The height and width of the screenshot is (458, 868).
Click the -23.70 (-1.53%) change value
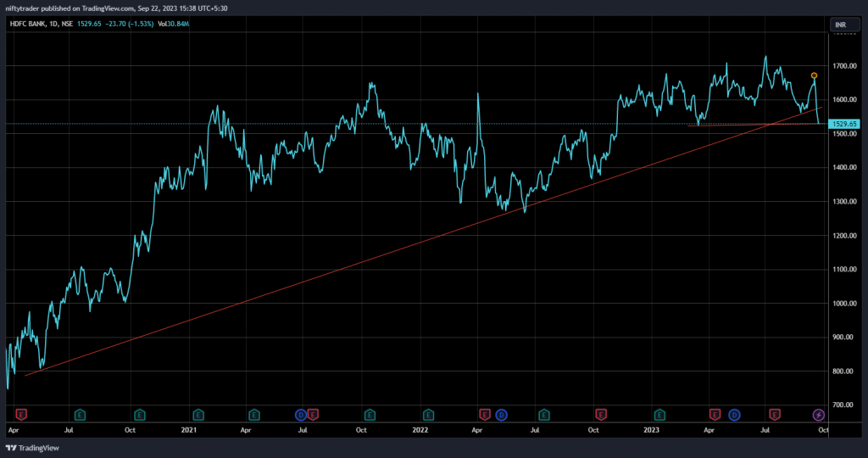[130, 24]
